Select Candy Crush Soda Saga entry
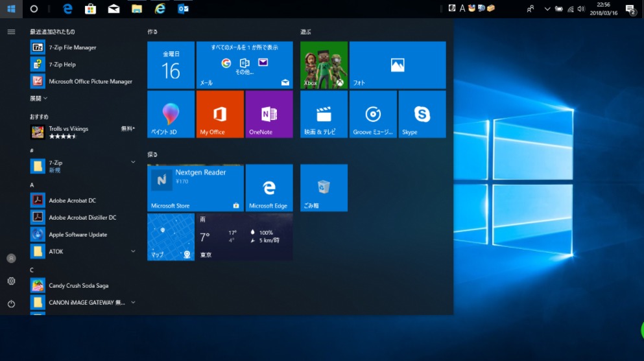This screenshot has height=361, width=644. [x=78, y=286]
